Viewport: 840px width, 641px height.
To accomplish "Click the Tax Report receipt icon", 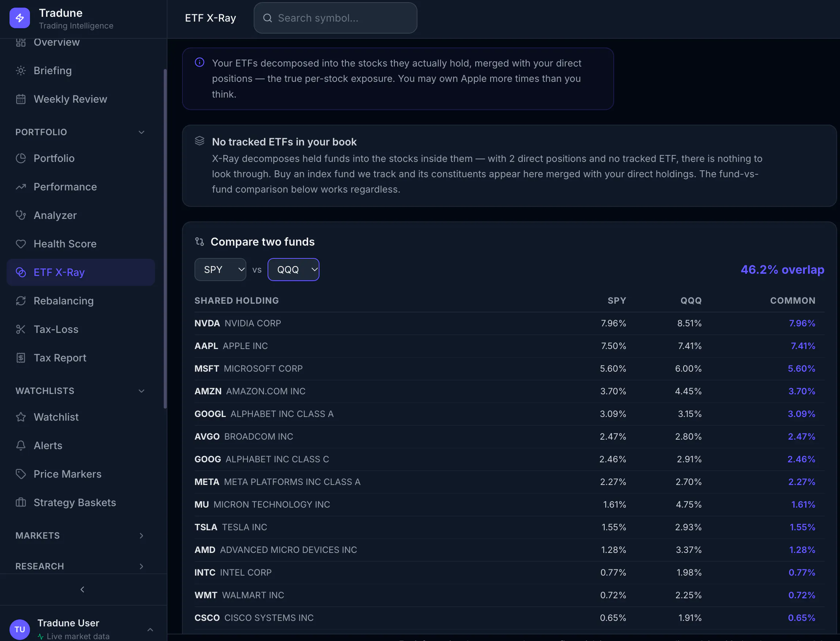I will click(20, 358).
